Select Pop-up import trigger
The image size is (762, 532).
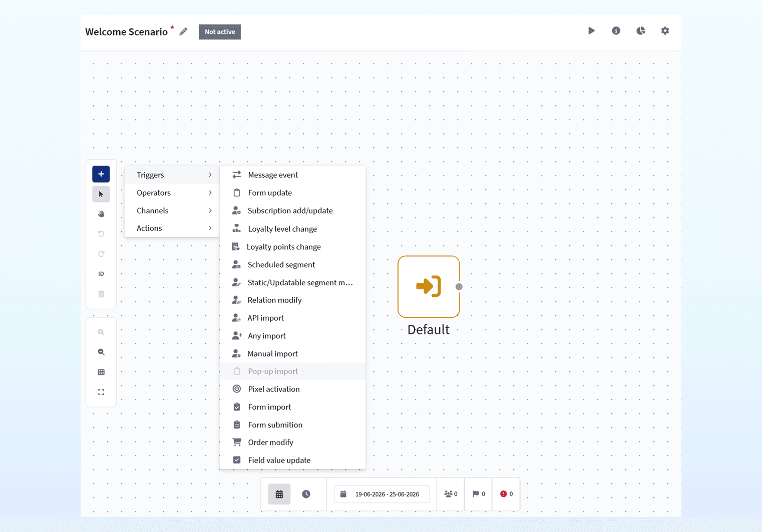coord(293,371)
